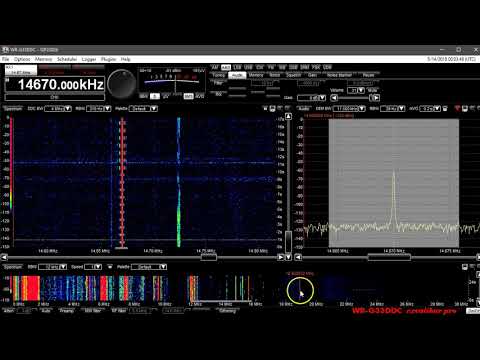Switch to the Gain tab

click(312, 75)
